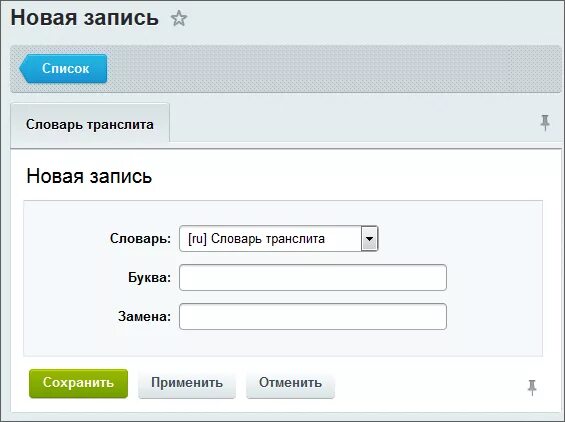The image size is (565, 422).
Task: Focus the Буква text field
Action: (313, 277)
